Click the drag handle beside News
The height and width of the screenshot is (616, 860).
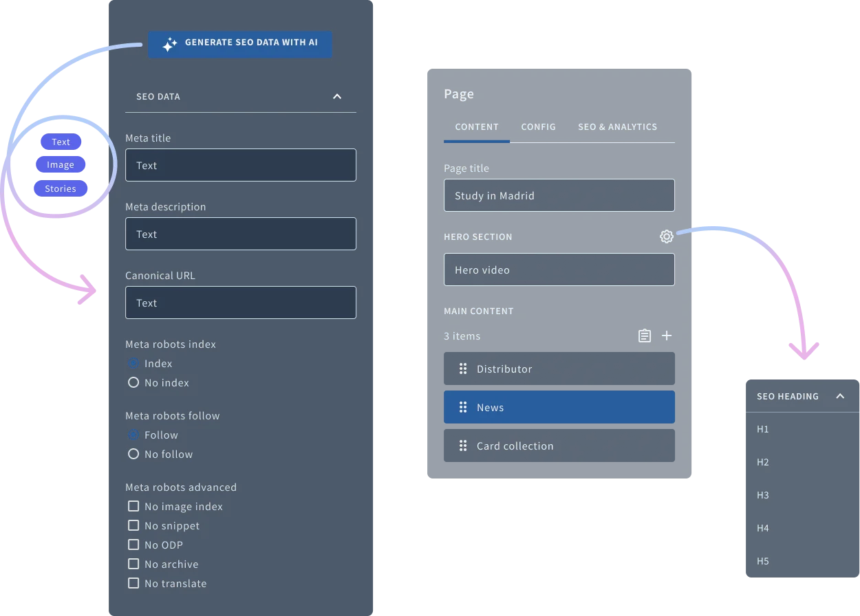463,407
